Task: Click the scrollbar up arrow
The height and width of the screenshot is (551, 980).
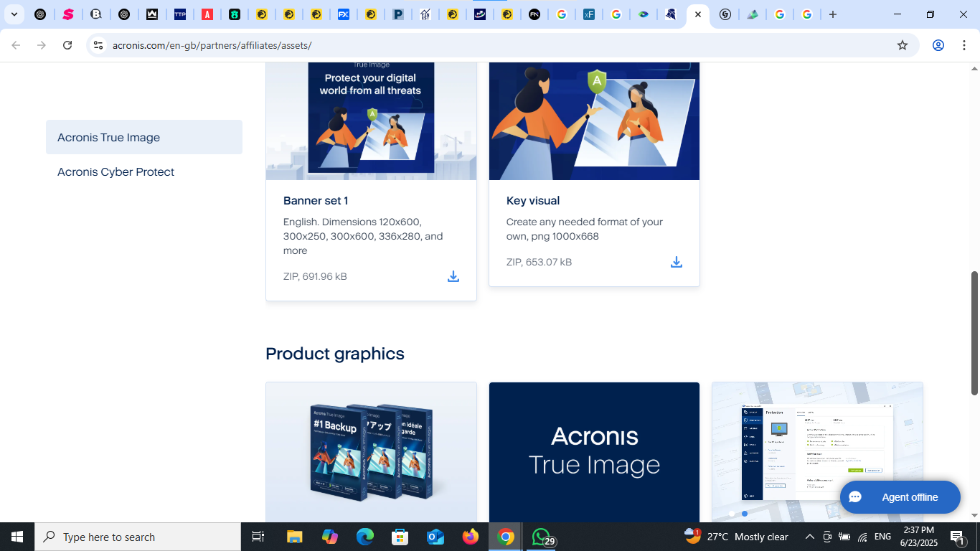Action: tap(974, 69)
